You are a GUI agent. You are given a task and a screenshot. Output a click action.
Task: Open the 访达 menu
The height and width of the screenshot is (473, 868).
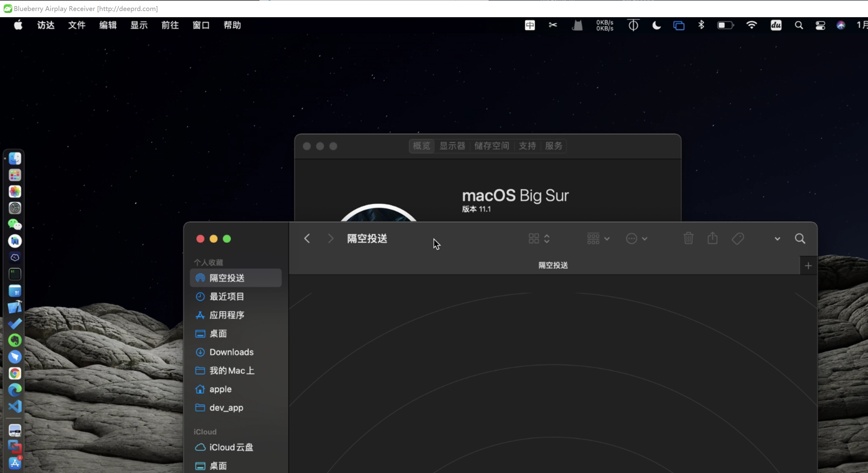(46, 25)
